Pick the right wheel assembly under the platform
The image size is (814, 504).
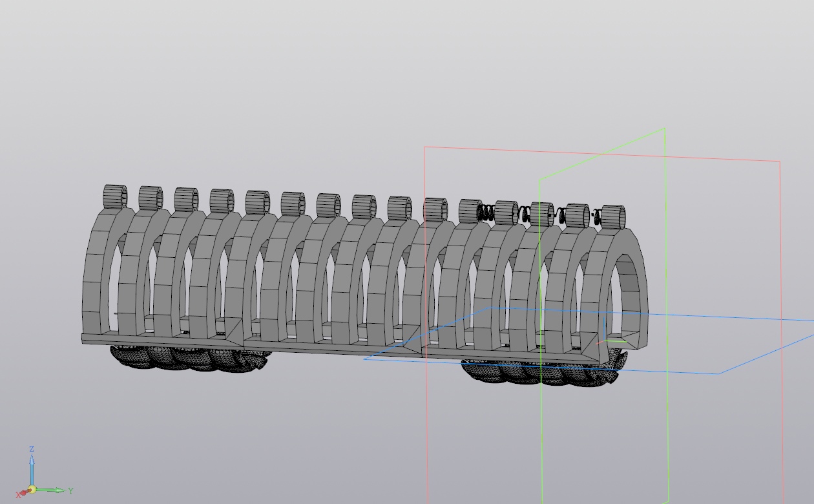544,370
